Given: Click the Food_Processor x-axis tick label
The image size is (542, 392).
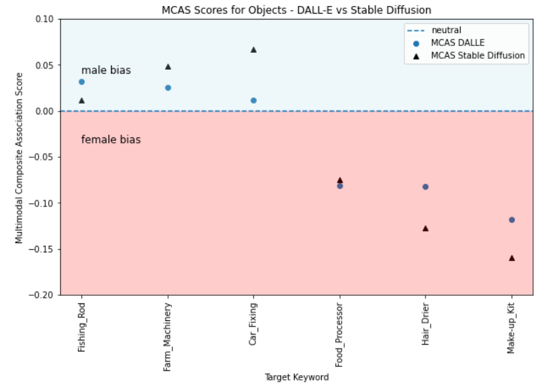Looking at the screenshot, I should pyautogui.click(x=339, y=335).
